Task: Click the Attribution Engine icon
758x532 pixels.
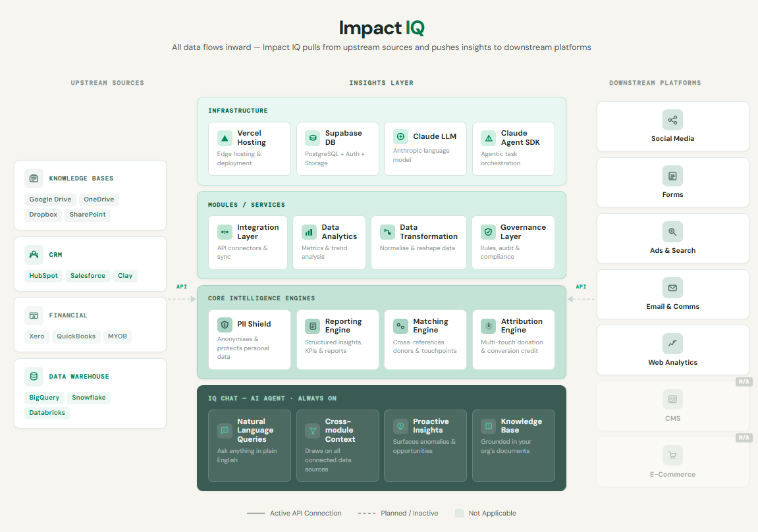Action: 489,326
